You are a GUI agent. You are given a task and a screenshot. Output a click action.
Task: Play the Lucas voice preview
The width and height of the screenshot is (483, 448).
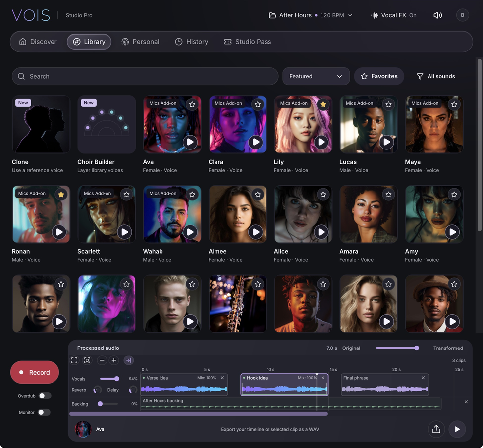(386, 142)
